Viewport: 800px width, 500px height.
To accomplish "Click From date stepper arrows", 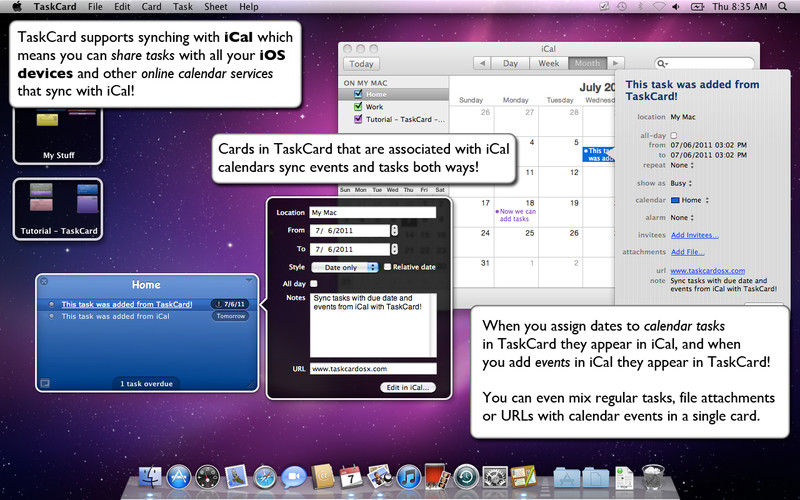I will click(394, 231).
